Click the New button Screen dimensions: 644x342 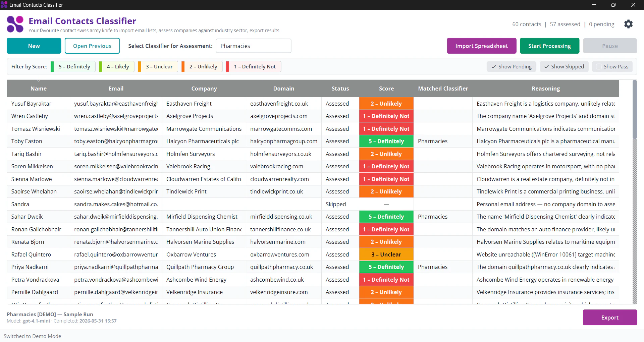coord(34,46)
